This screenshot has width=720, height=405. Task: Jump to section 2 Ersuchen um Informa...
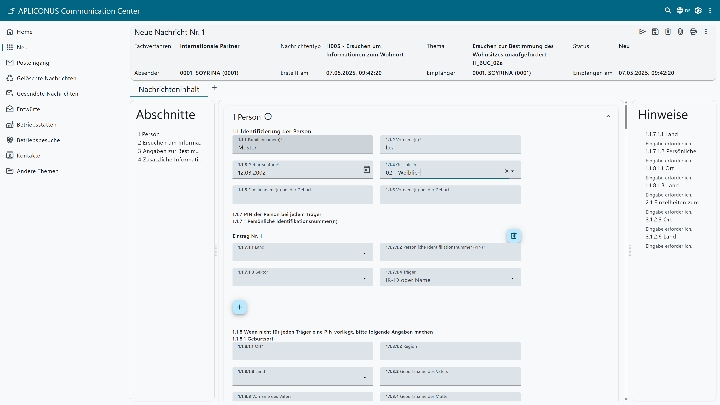[x=169, y=143]
